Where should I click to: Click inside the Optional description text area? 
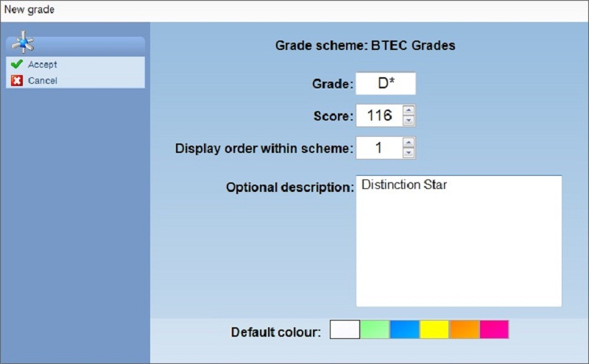(x=459, y=241)
